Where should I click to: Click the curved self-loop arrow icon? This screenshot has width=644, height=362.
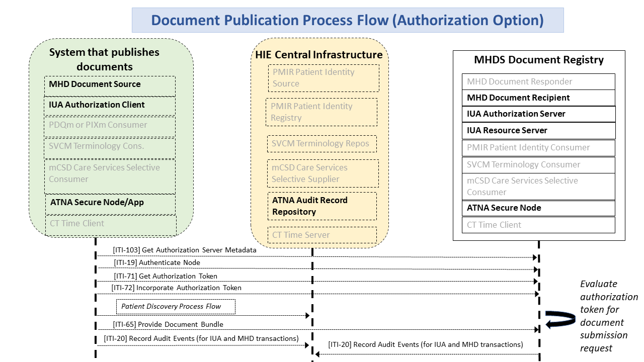(x=560, y=319)
